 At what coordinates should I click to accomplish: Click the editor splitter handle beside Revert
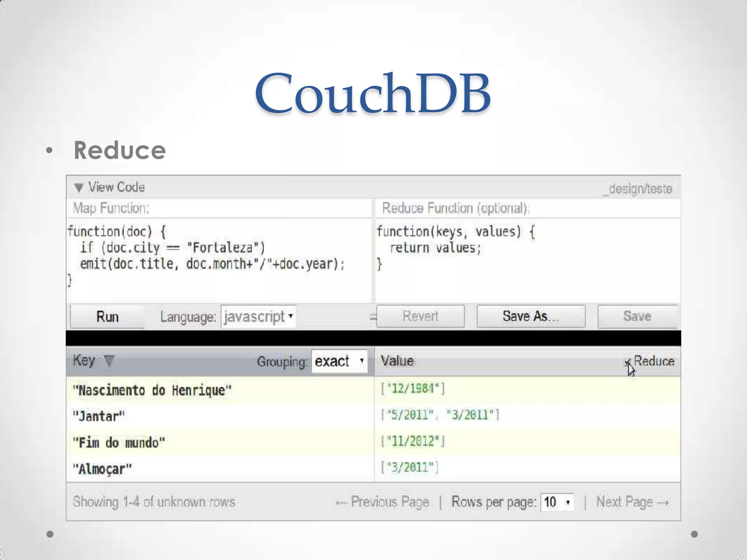(x=373, y=316)
